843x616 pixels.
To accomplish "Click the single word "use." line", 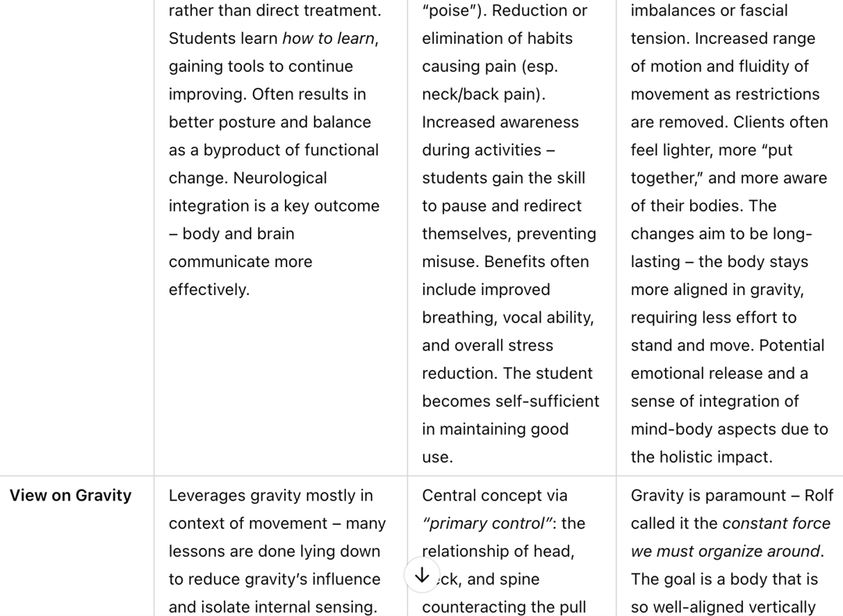I will (438, 457).
